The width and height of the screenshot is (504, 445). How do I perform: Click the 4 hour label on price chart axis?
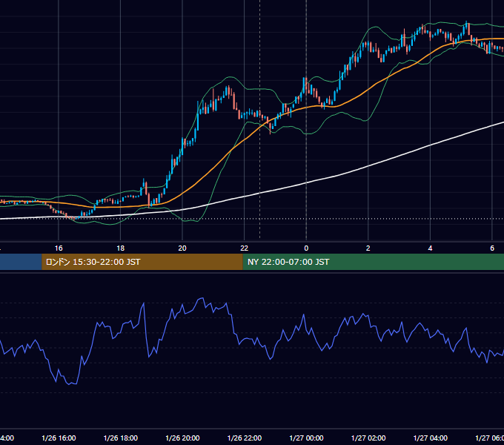[430, 248]
